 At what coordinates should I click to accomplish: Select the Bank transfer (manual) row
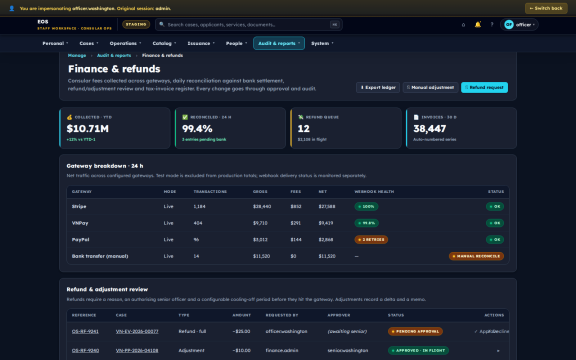pyautogui.click(x=288, y=256)
